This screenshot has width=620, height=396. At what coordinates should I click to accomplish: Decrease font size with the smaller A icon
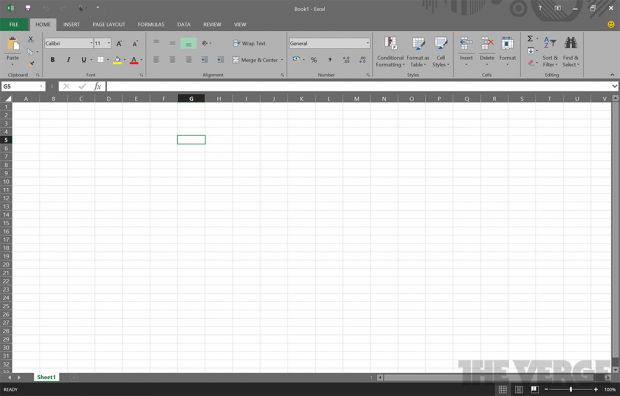pyautogui.click(x=135, y=44)
